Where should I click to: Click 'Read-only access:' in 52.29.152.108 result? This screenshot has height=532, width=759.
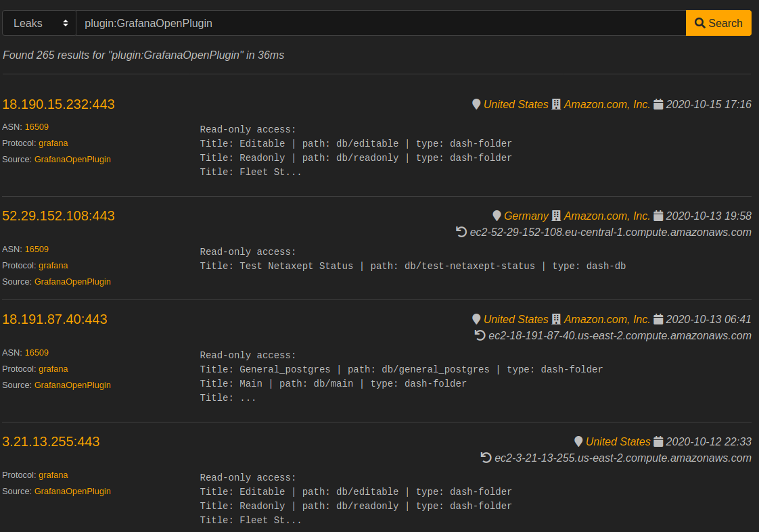coord(248,252)
